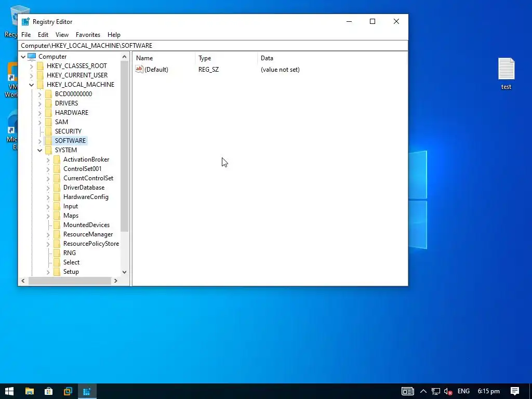
Task: Click the MountedDevices folder icon
Action: 57,225
